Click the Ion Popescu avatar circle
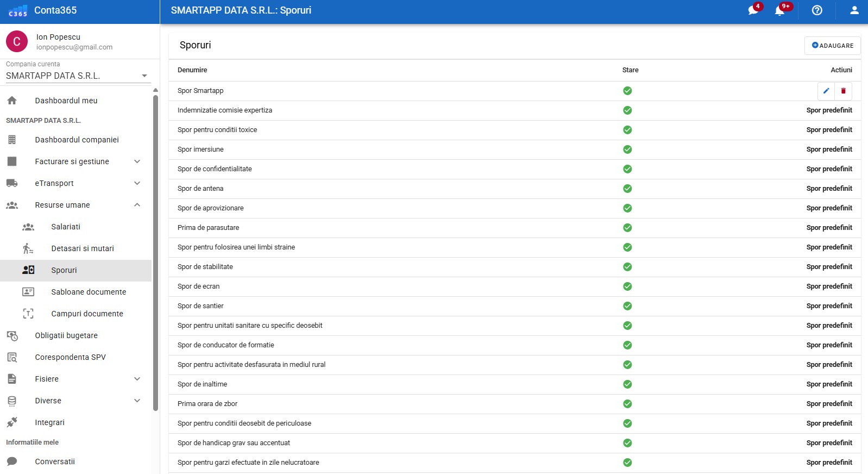 (17, 41)
